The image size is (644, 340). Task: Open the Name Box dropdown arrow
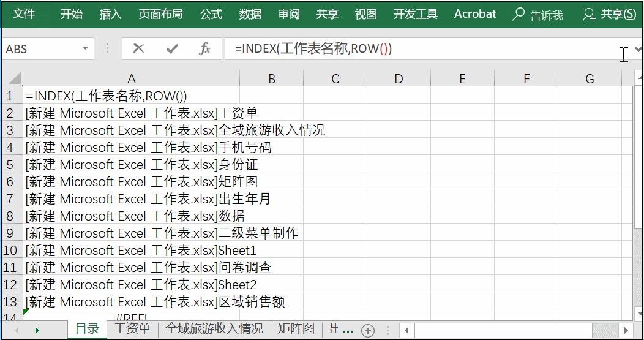[85, 48]
